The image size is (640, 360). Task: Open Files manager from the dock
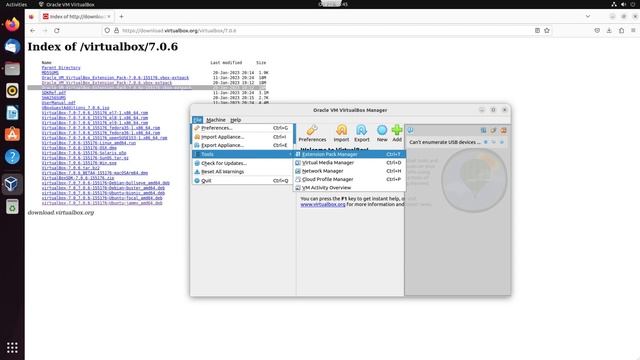[12, 69]
